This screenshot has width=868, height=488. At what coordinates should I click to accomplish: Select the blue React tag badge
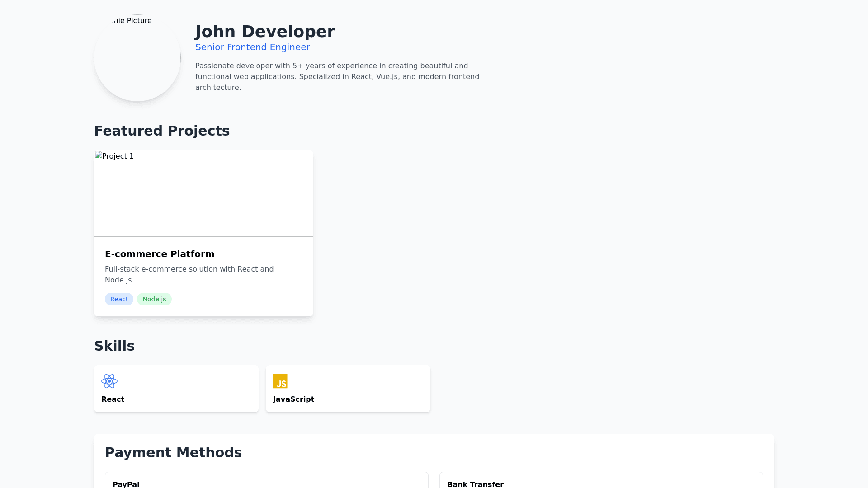point(119,299)
